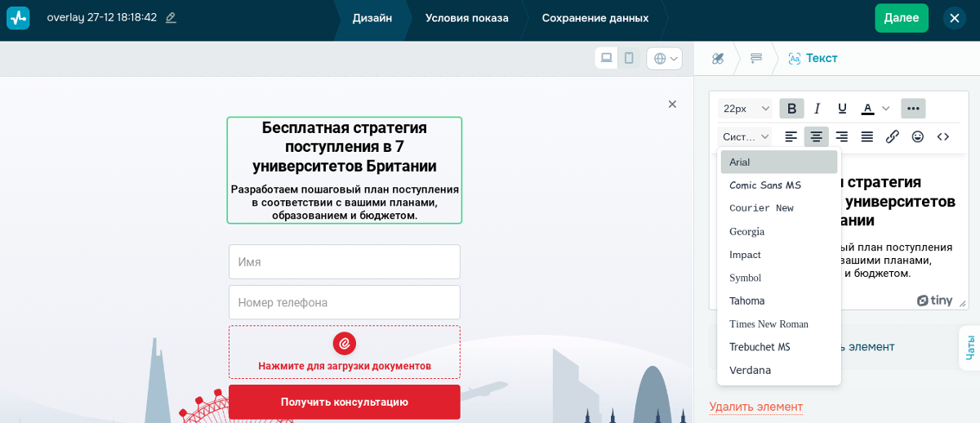Select the Текст breadcrumb tab

tap(813, 58)
